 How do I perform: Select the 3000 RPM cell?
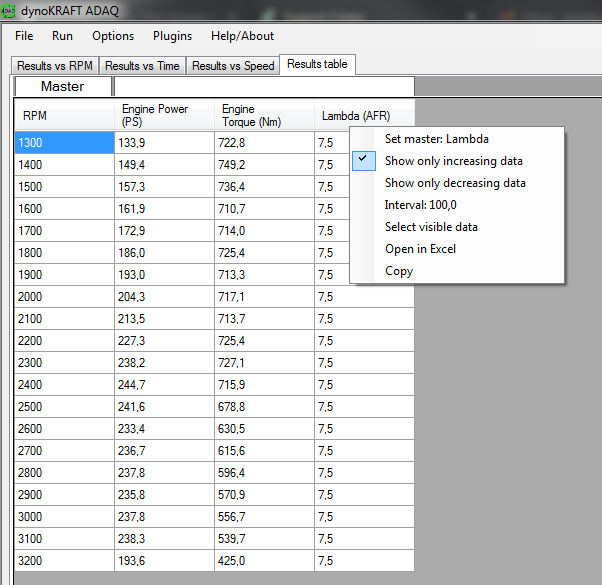64,517
